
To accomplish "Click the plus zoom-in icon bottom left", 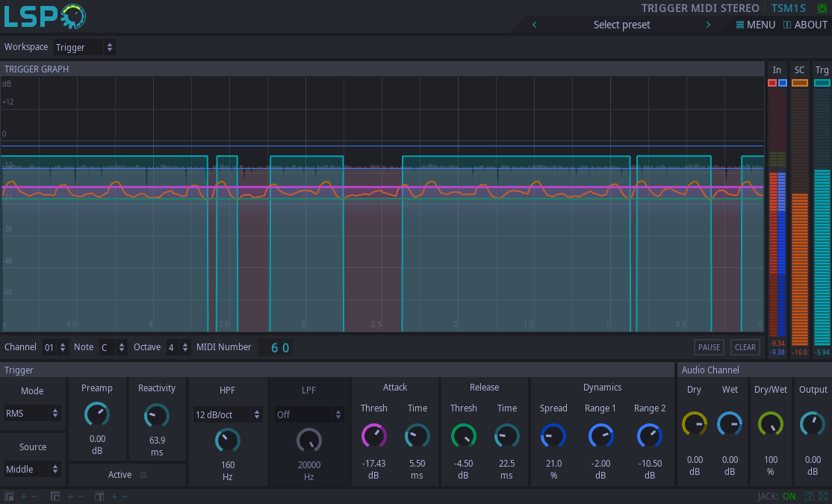I will [23, 496].
